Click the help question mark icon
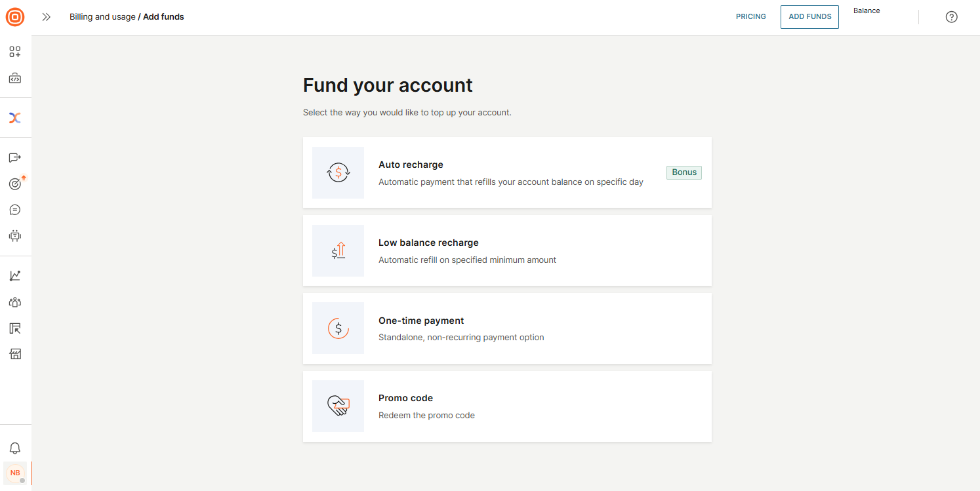The image size is (980, 491). pyautogui.click(x=951, y=17)
